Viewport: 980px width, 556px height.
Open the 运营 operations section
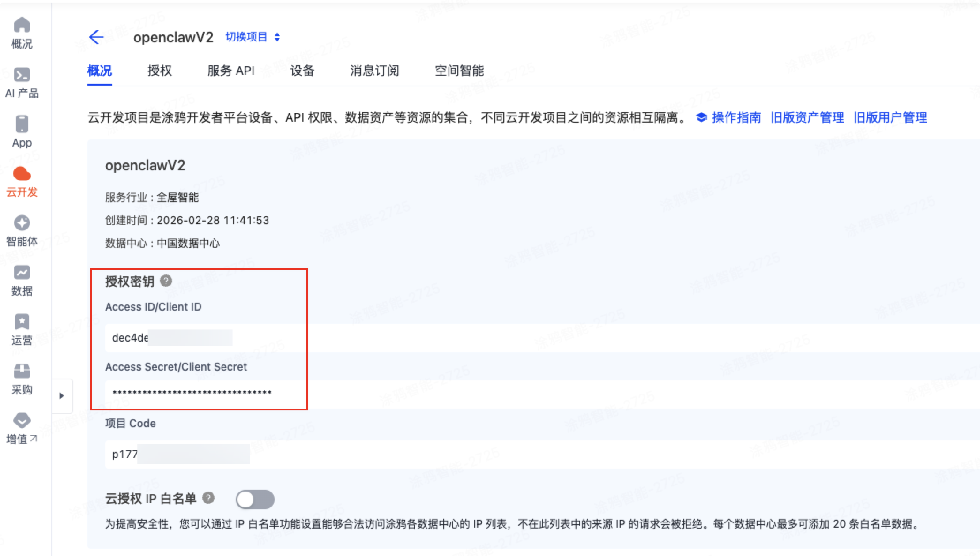click(x=22, y=331)
